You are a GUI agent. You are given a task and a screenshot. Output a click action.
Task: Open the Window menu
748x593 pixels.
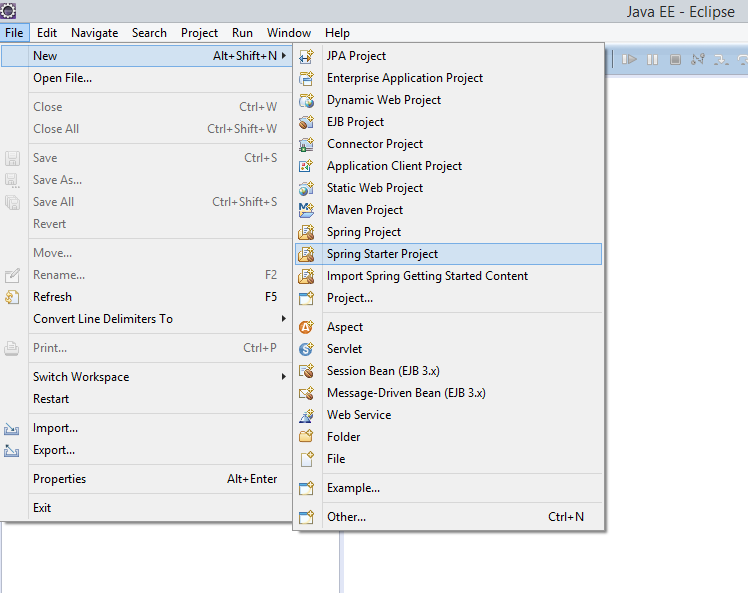coord(289,33)
